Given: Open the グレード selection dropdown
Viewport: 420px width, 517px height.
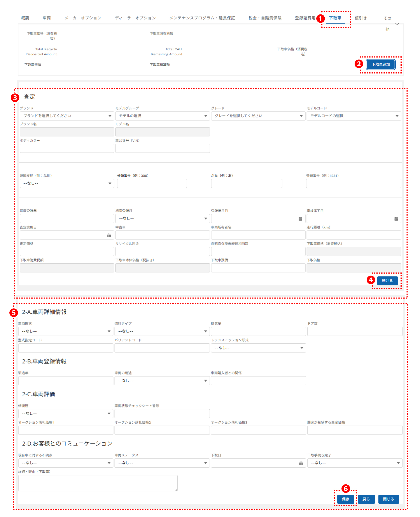Looking at the screenshot, I should coord(258,116).
